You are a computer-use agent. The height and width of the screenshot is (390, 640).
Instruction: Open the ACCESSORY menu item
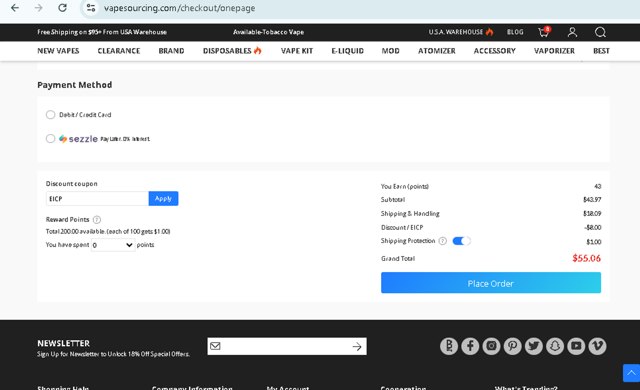[495, 51]
